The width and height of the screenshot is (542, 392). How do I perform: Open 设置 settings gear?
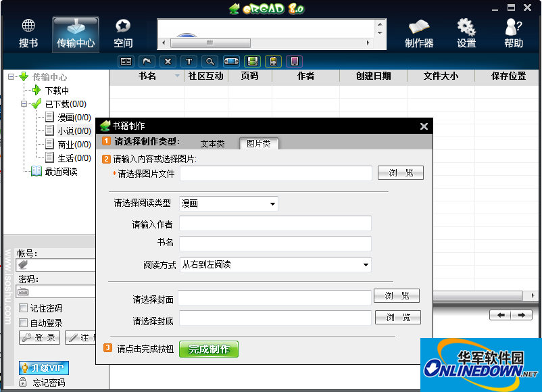pos(466,33)
